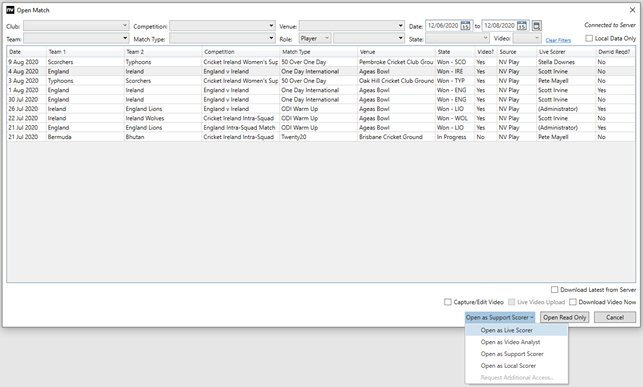Select the 30 Jul 2020 England row
This screenshot has width=643, height=387.
(321, 100)
